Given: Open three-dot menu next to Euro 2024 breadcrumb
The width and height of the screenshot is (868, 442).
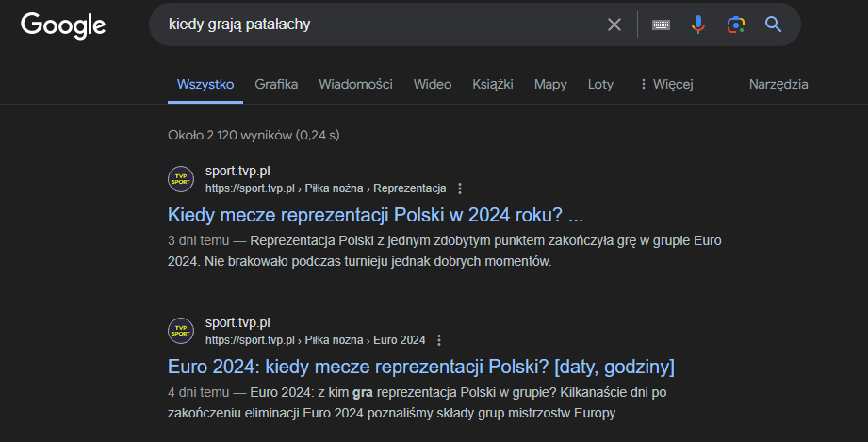Looking at the screenshot, I should click(x=439, y=340).
